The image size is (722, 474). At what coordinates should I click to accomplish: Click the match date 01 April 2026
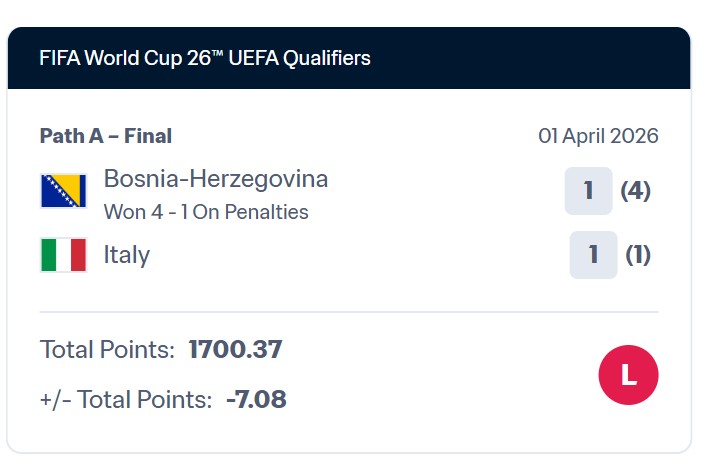(x=598, y=136)
